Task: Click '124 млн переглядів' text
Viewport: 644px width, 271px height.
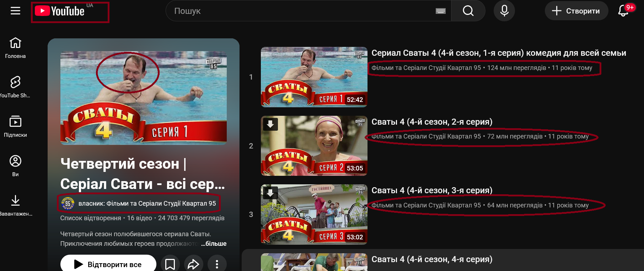Action: point(516,68)
